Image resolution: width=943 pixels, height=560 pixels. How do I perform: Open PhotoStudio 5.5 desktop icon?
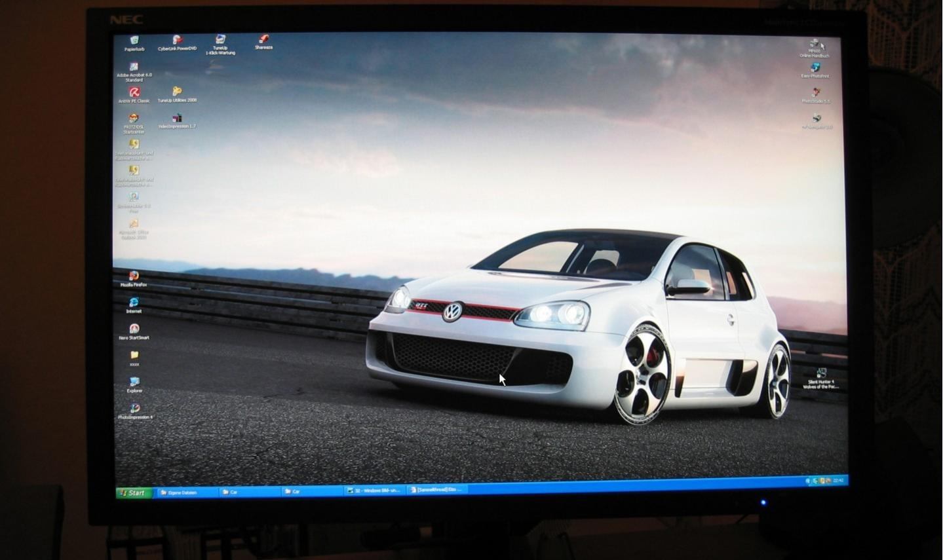[816, 96]
